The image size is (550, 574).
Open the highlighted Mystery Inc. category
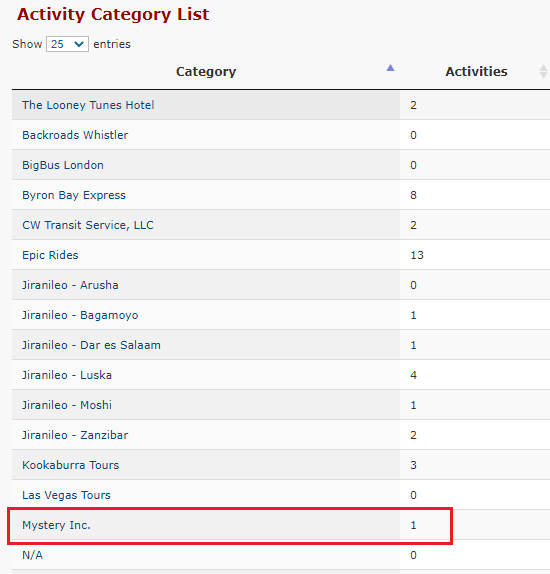[x=56, y=525]
